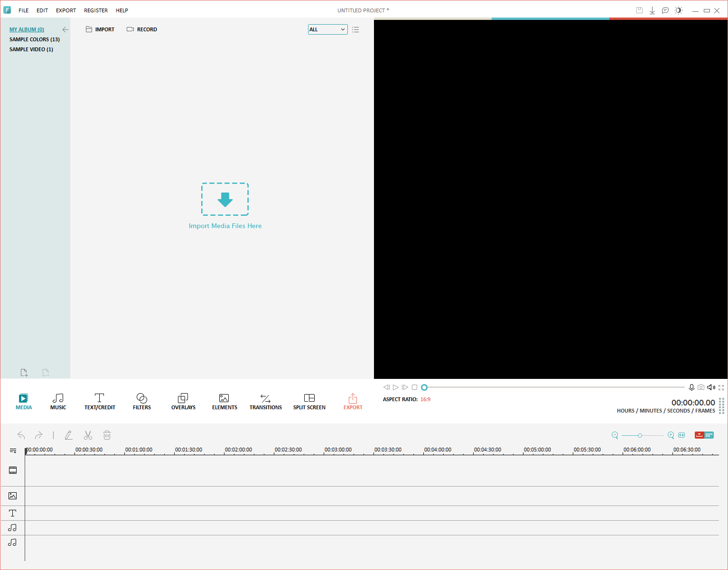
Task: Open the REGISTER menu
Action: (96, 10)
